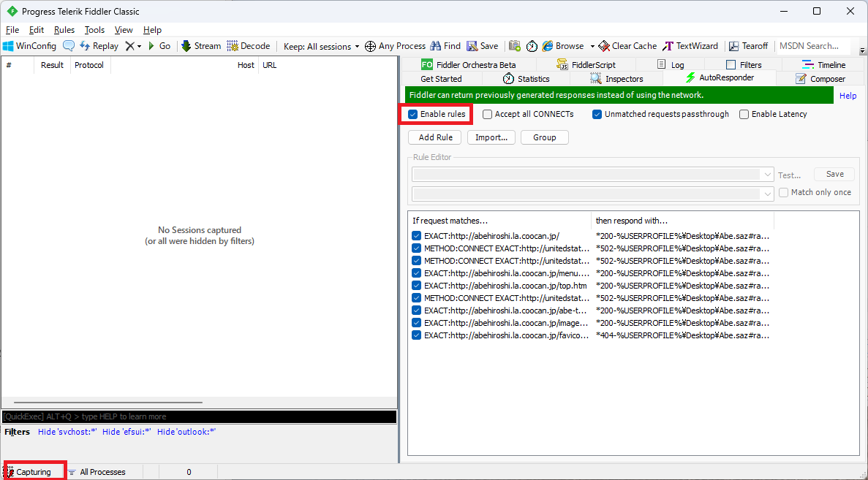Image resolution: width=868 pixels, height=480 pixels.
Task: Click Hide 'svchost:*' filter link
Action: pyautogui.click(x=67, y=432)
